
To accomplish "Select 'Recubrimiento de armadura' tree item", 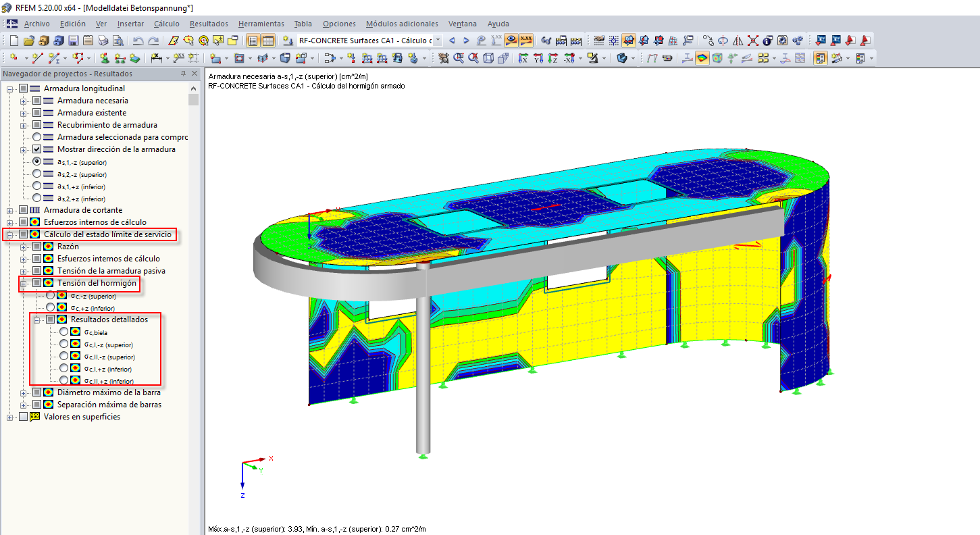I will click(x=107, y=125).
